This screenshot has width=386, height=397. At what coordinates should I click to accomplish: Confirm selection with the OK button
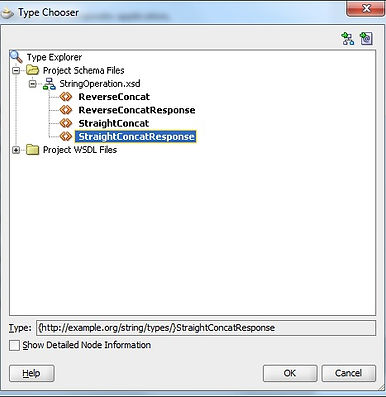tap(290, 373)
